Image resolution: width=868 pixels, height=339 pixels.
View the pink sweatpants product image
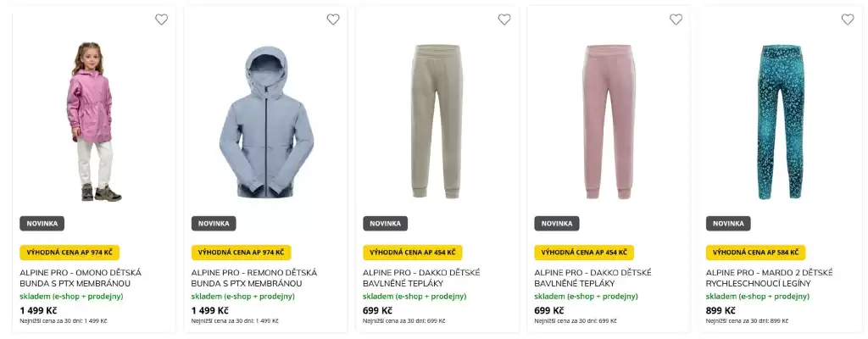pyautogui.click(x=608, y=121)
